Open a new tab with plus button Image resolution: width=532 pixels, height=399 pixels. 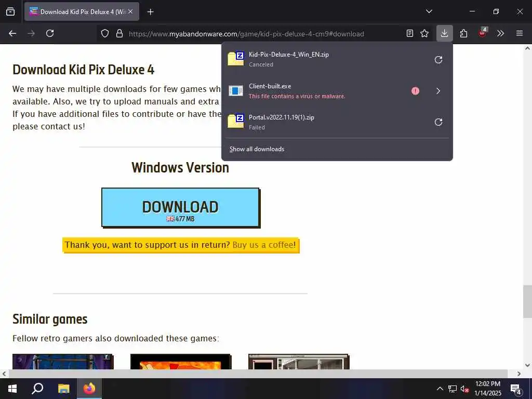(x=150, y=12)
